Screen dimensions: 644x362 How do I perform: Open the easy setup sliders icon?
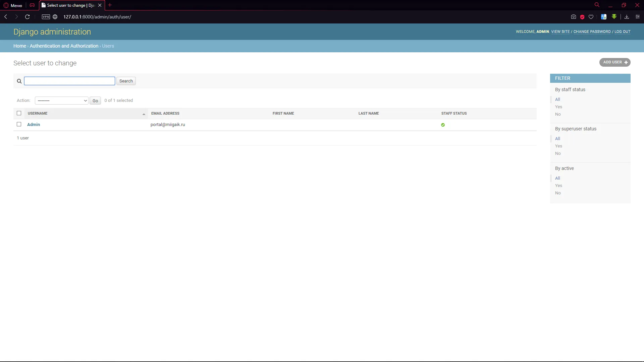click(638, 17)
